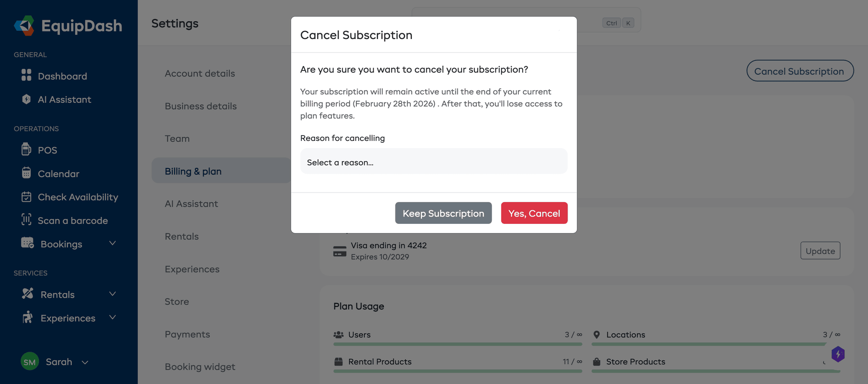Click the Update payment method link
This screenshot has height=384, width=868.
820,250
